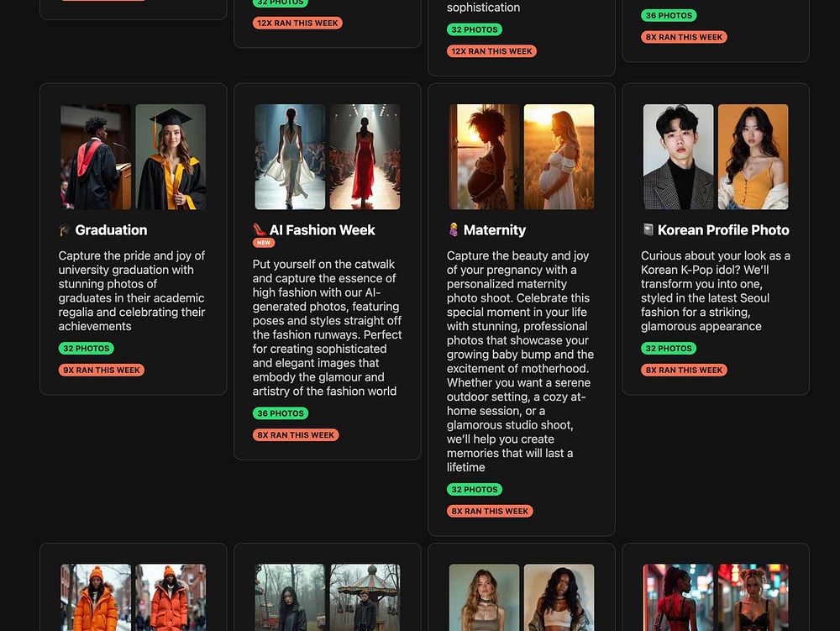840x631 pixels.
Task: Open the Maternity pack title
Action: (495, 230)
